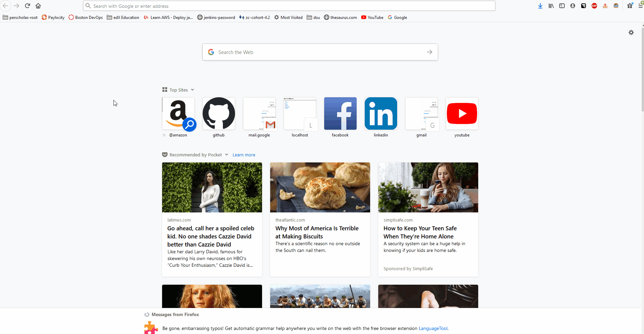Reload the current page
This screenshot has height=334, width=644.
pos(27,6)
